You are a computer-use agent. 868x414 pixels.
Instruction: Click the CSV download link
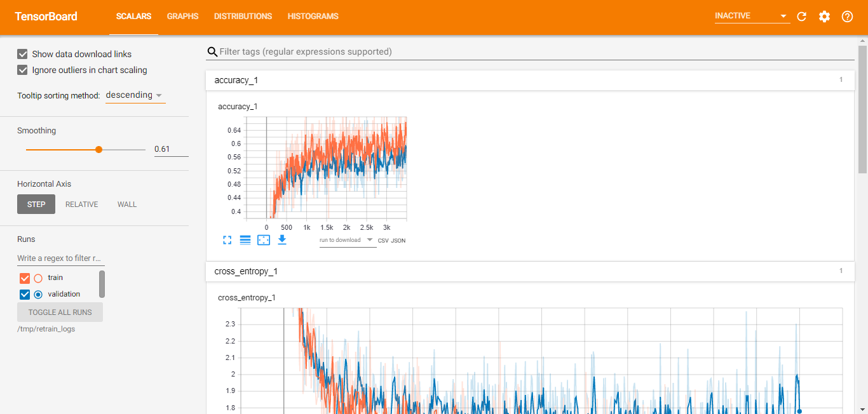(383, 241)
